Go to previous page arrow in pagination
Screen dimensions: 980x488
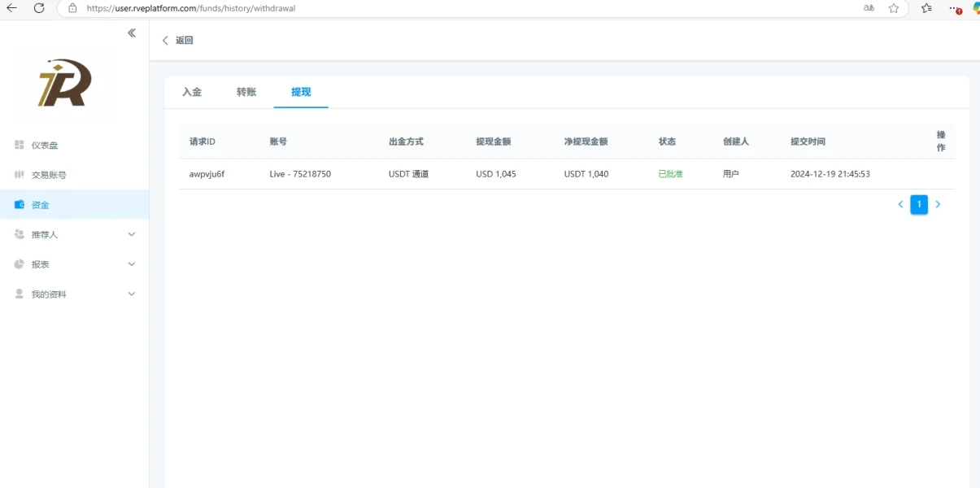point(900,205)
